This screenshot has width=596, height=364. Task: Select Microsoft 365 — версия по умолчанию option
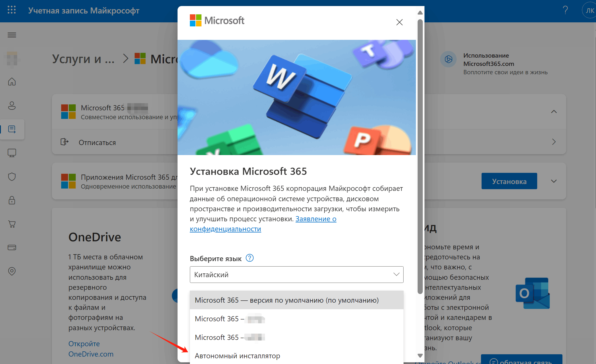click(x=297, y=300)
